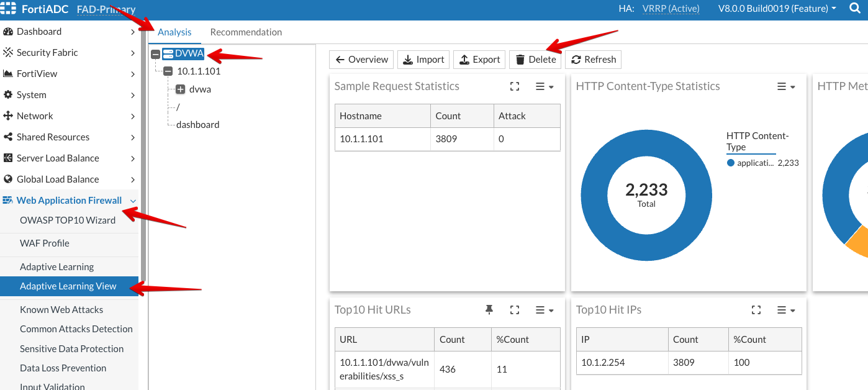The image size is (868, 390).
Task: Click the Refresh button
Action: [593, 60]
